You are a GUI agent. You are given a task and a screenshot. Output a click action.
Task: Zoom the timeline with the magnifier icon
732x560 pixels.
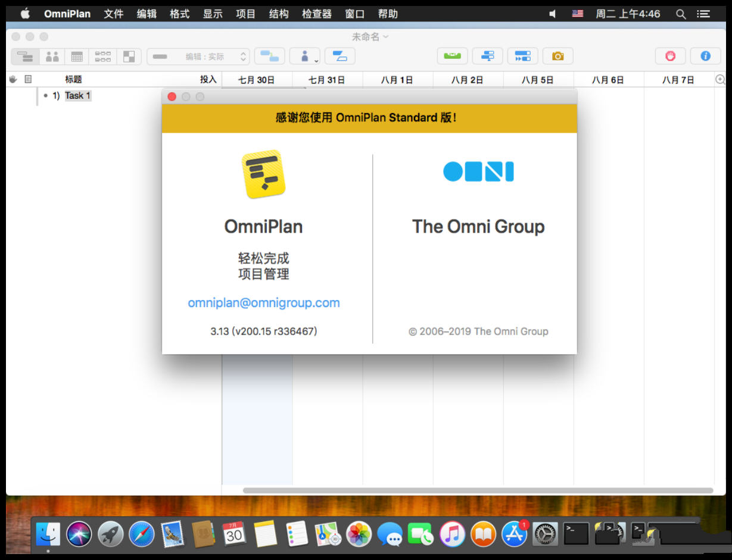point(720,80)
